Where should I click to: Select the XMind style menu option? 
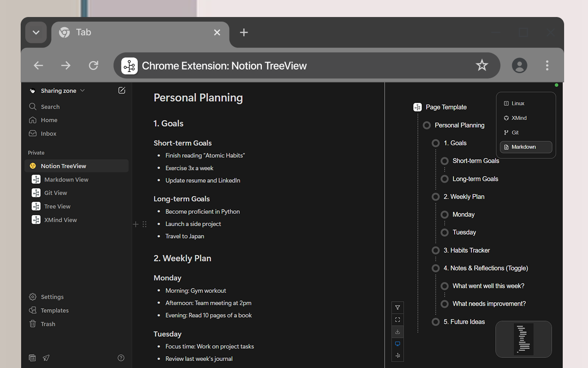point(526,118)
